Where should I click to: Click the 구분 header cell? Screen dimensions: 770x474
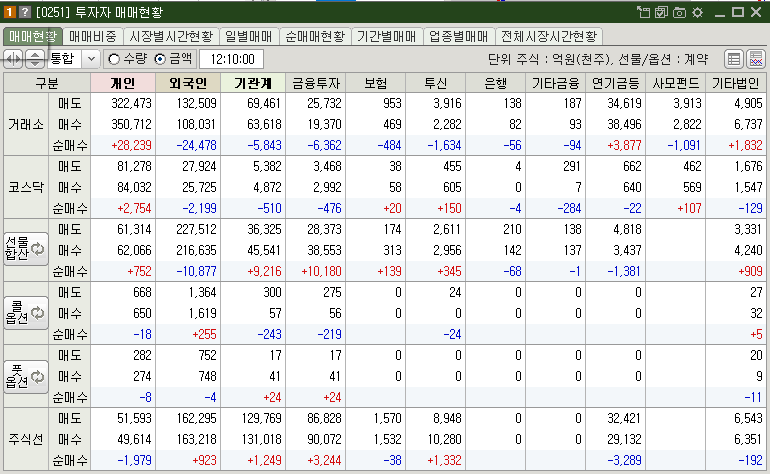[x=47, y=83]
